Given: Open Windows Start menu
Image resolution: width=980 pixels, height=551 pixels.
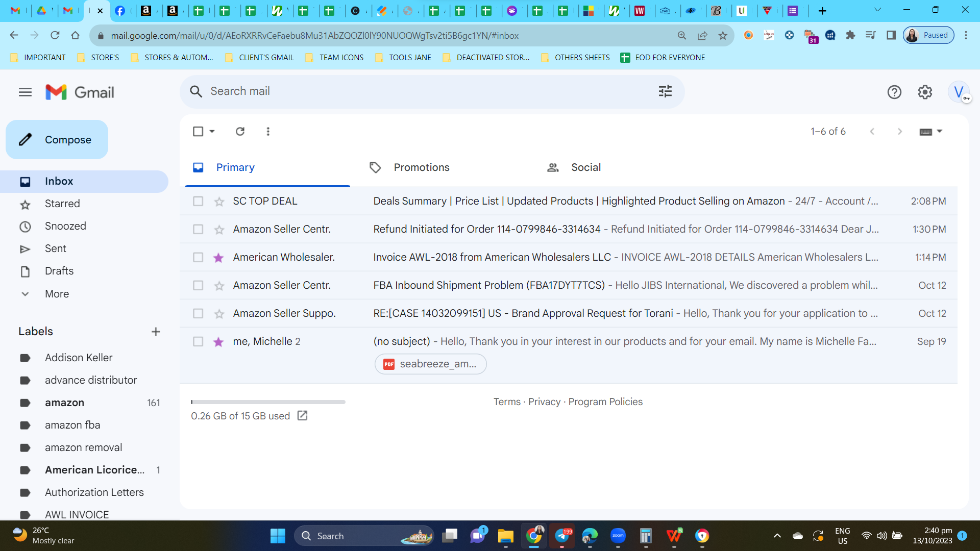Looking at the screenshot, I should coord(278,536).
